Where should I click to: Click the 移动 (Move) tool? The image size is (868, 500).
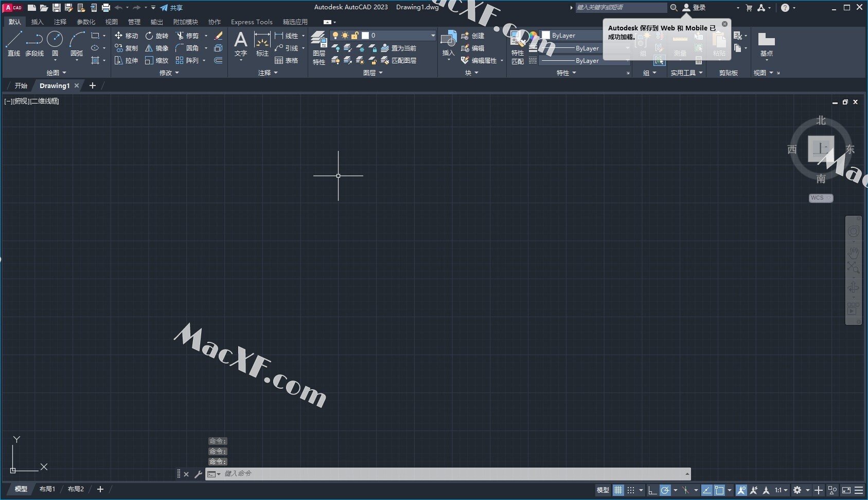point(126,36)
